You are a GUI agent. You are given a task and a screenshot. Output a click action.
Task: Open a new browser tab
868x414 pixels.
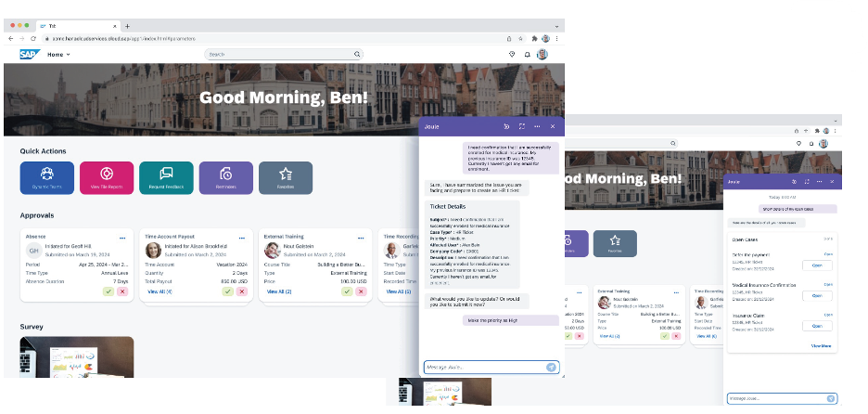click(127, 25)
